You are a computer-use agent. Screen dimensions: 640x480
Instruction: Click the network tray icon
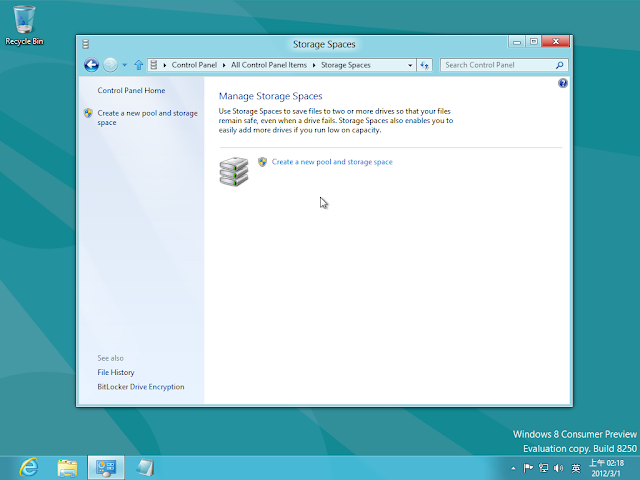[543, 468]
